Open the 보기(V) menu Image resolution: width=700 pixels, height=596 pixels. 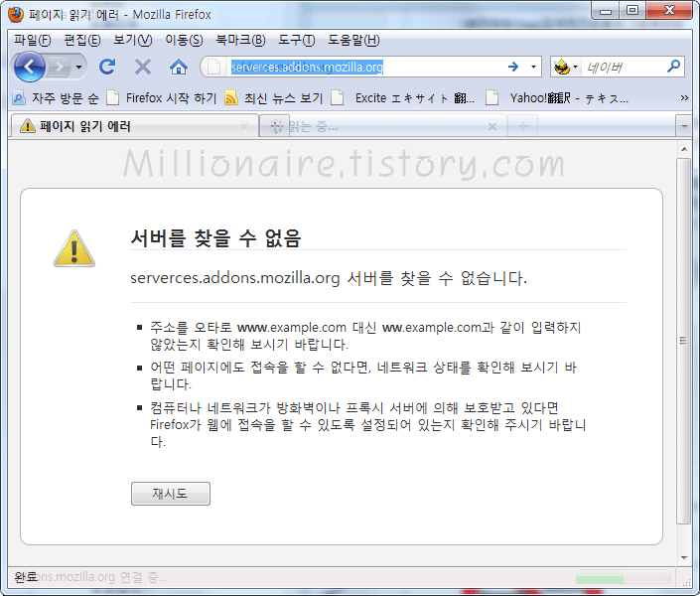click(132, 40)
